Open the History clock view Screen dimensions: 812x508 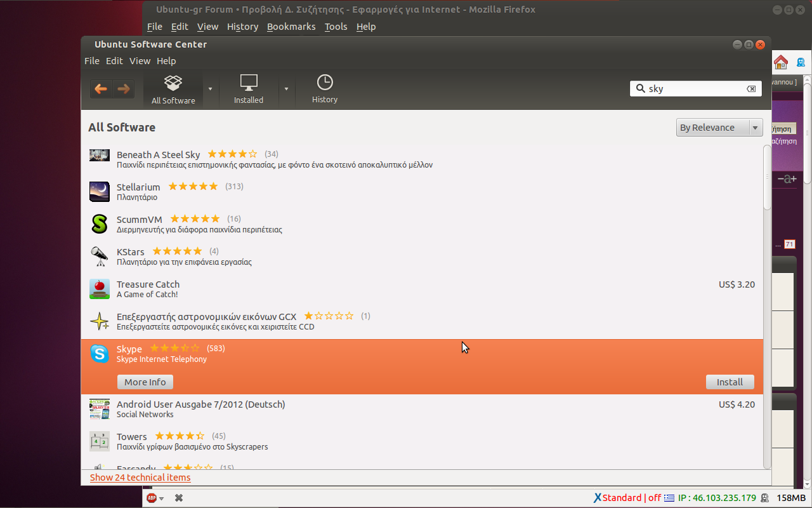[x=325, y=90]
